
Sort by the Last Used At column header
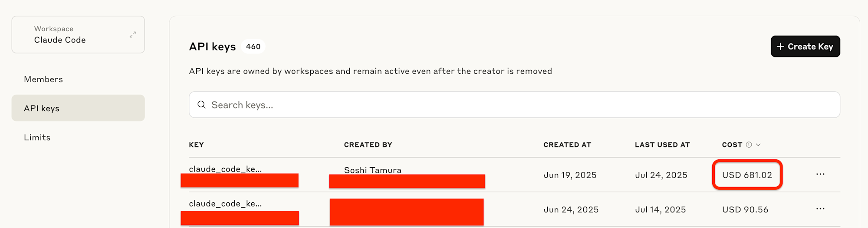[662, 145]
